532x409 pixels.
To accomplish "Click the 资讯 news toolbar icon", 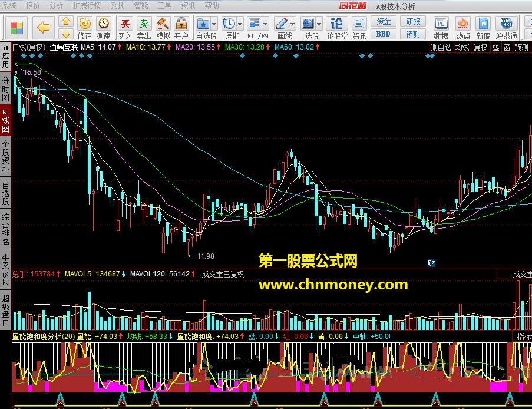I will coord(359,28).
